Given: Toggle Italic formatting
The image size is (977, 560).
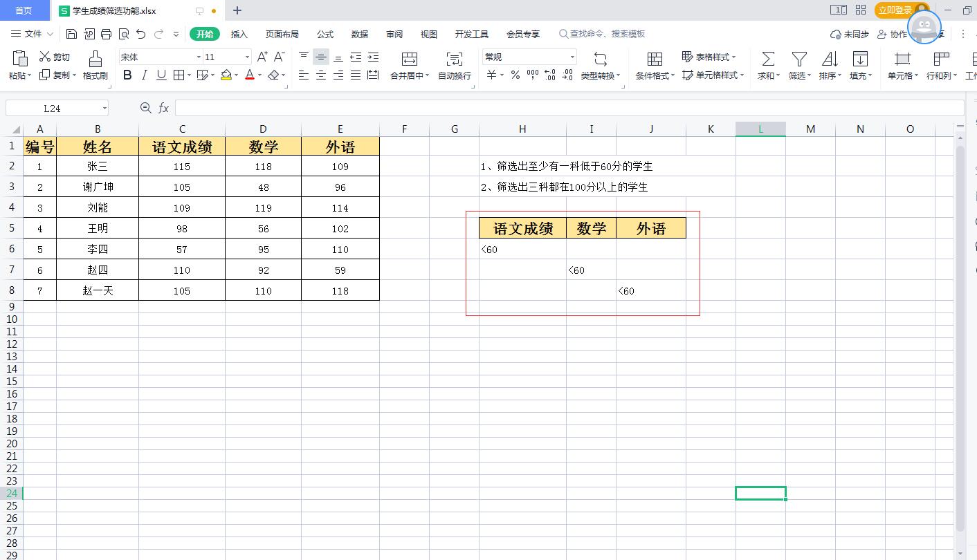Looking at the screenshot, I should [x=144, y=75].
